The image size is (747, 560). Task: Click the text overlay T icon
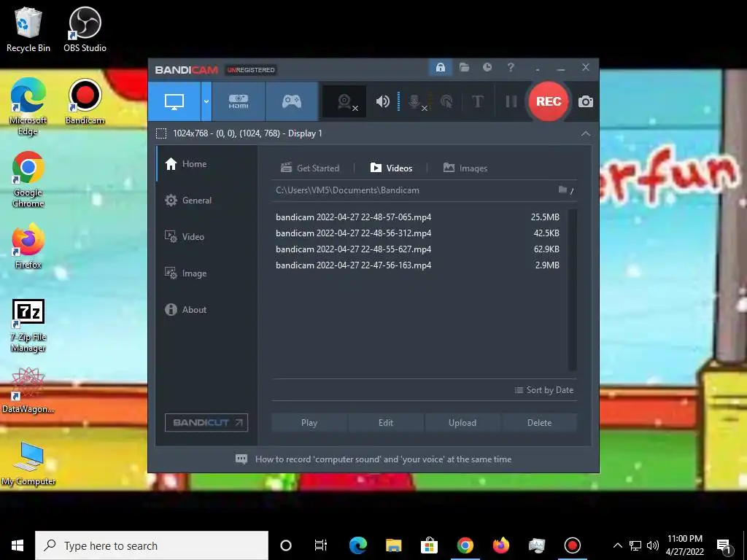(x=477, y=101)
